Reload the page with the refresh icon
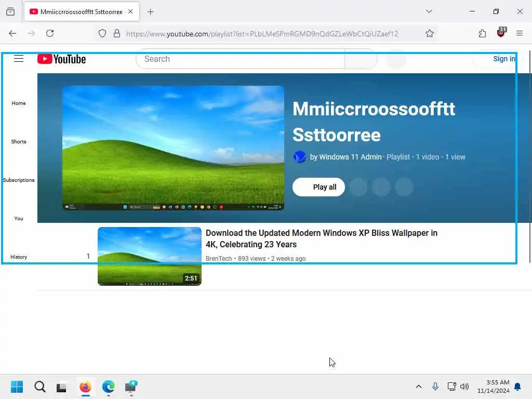This screenshot has width=532, height=399. 50,33
